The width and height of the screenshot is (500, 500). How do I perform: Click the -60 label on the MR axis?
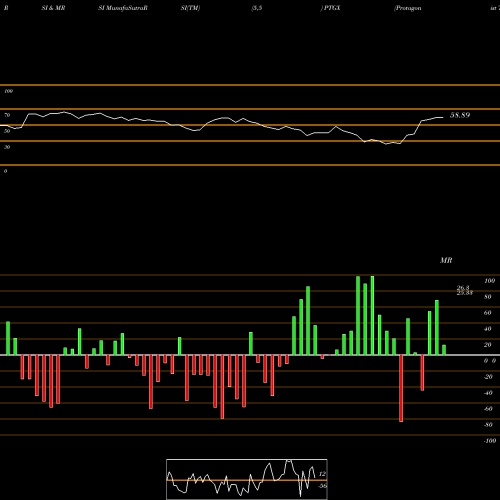tap(488, 409)
